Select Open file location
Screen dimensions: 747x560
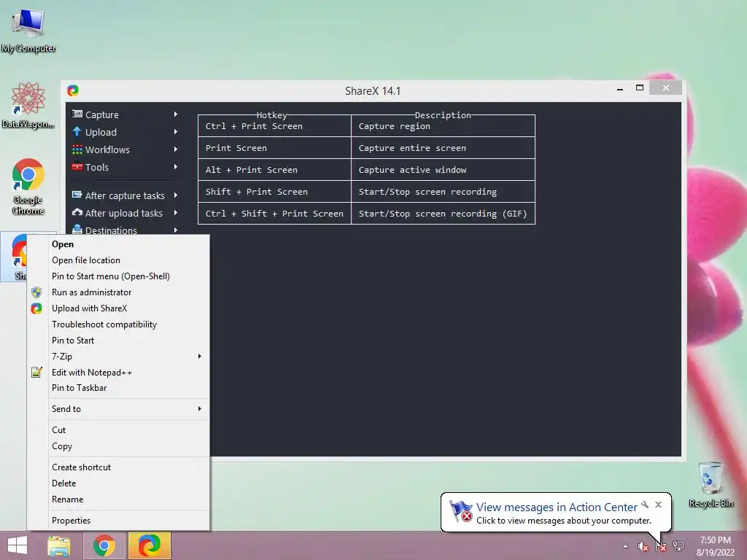point(118,260)
